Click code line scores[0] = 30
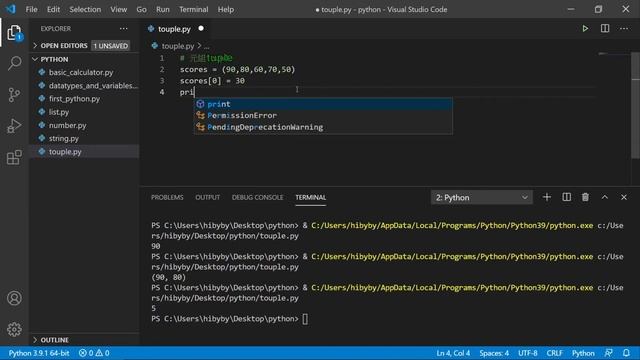 (212, 81)
